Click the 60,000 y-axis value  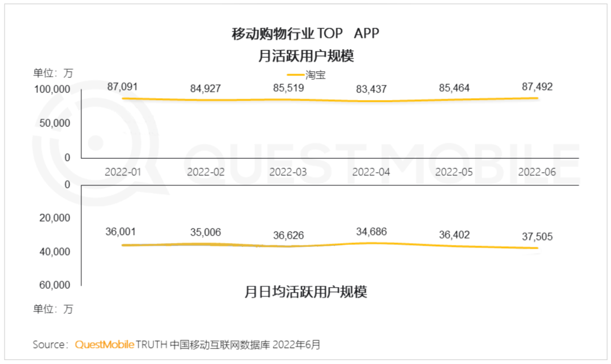click(54, 285)
